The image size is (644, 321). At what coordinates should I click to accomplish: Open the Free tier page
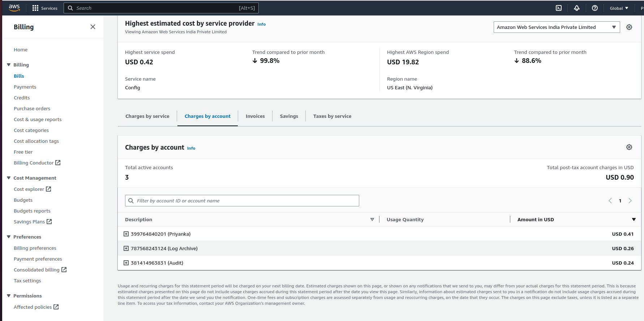(23, 152)
